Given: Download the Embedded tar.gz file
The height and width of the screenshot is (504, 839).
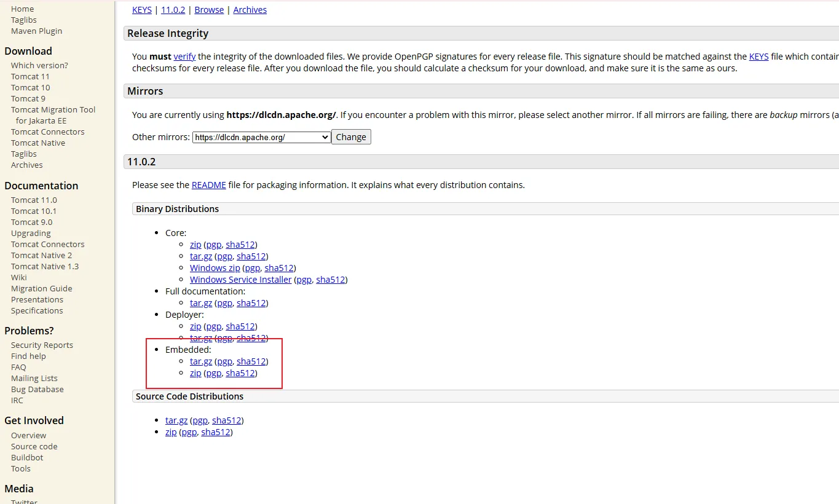Looking at the screenshot, I should [x=201, y=361].
